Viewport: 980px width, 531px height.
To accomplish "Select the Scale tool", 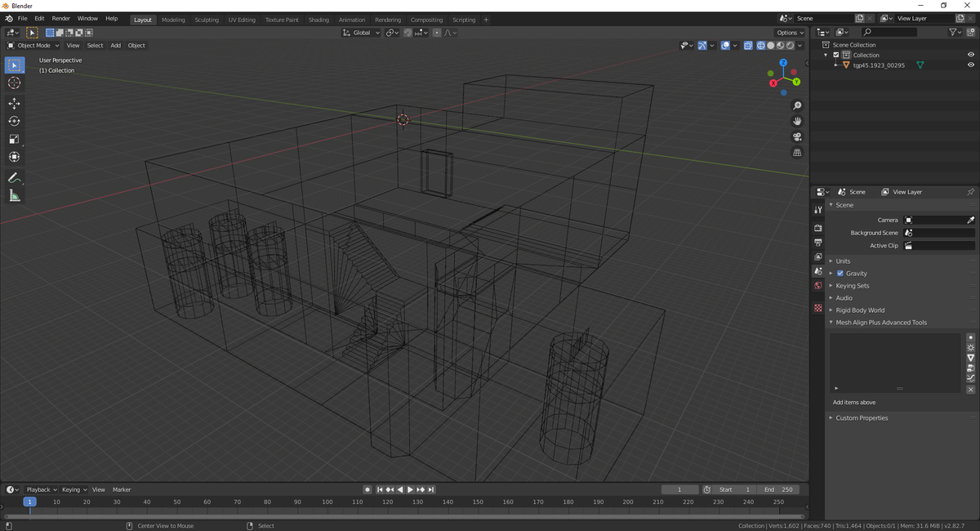I will coord(14,139).
